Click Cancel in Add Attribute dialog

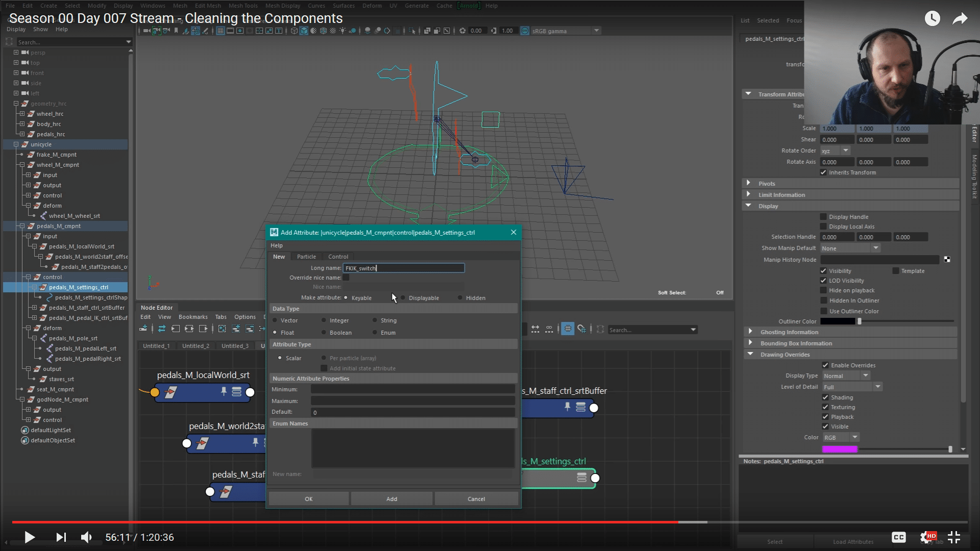(476, 499)
